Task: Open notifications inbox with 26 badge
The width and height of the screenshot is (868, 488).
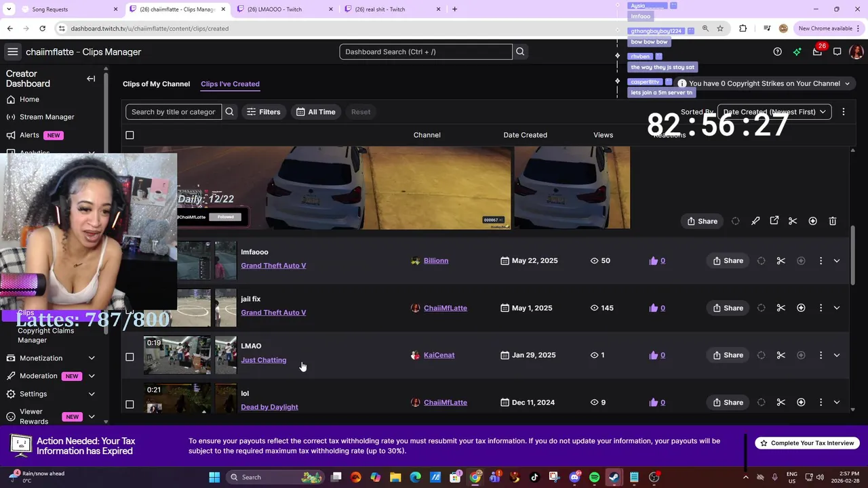Action: pyautogui.click(x=817, y=52)
